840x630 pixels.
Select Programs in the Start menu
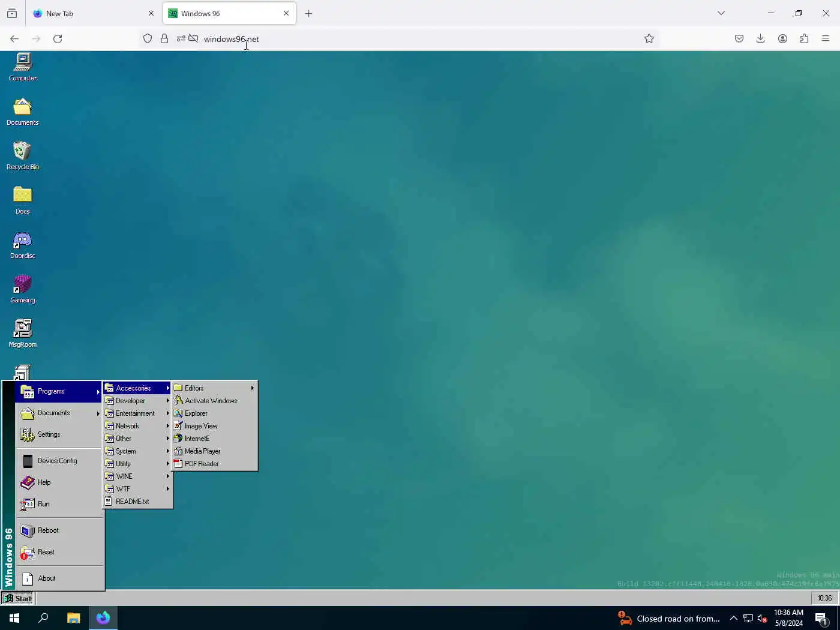point(59,391)
